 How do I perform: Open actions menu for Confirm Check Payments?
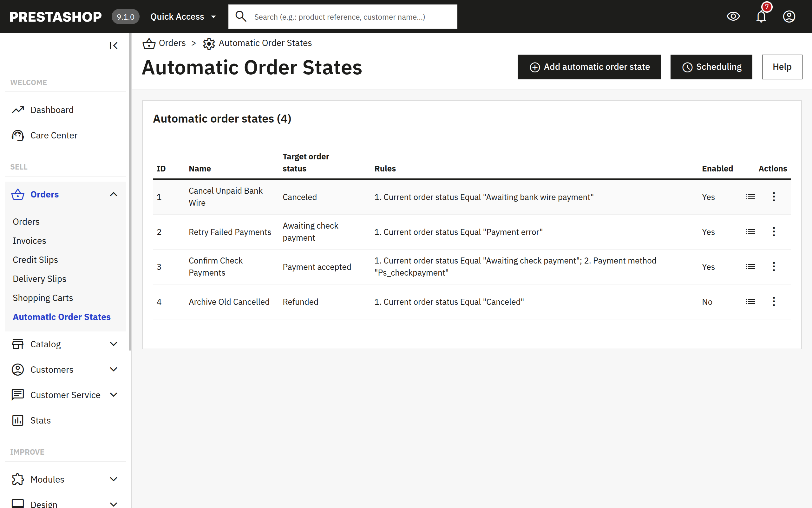point(774,267)
